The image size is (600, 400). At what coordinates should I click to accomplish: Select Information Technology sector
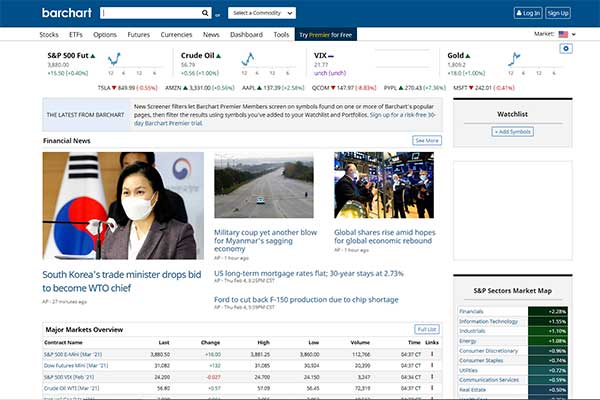[488, 321]
